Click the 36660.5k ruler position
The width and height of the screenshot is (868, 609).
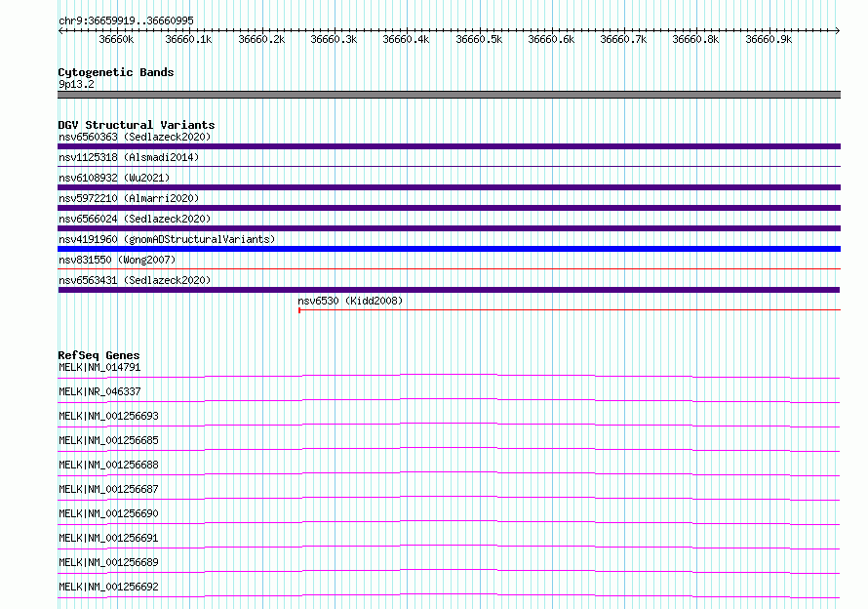(x=479, y=39)
